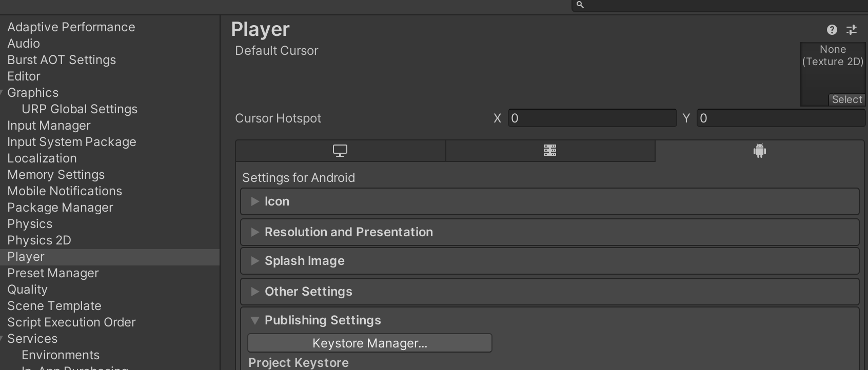Click the Cursor Hotspot Y field
Image resolution: width=868 pixels, height=370 pixels.
(x=781, y=118)
